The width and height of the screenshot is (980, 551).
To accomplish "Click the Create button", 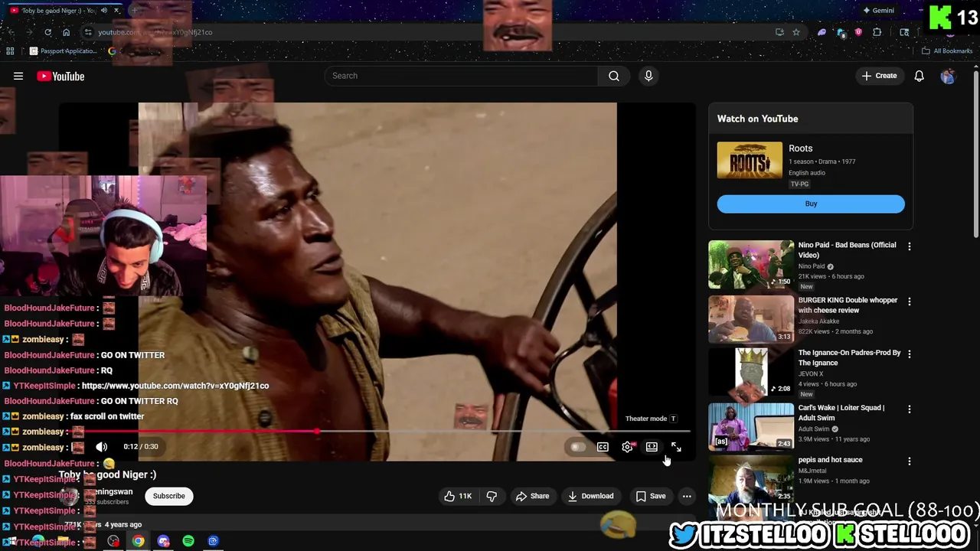I will (x=879, y=76).
